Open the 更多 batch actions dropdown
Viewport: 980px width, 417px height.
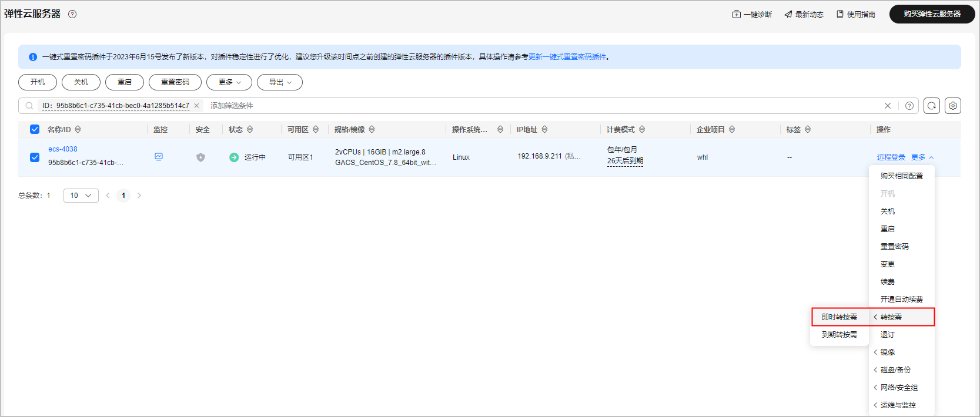[229, 82]
